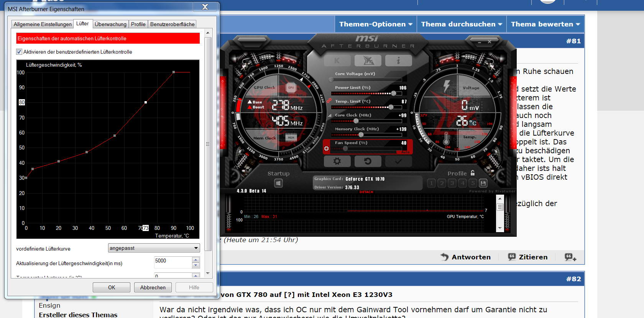644x318 pixels.
Task: Switch to the Benutzeroberfläche tab
Action: point(172,24)
